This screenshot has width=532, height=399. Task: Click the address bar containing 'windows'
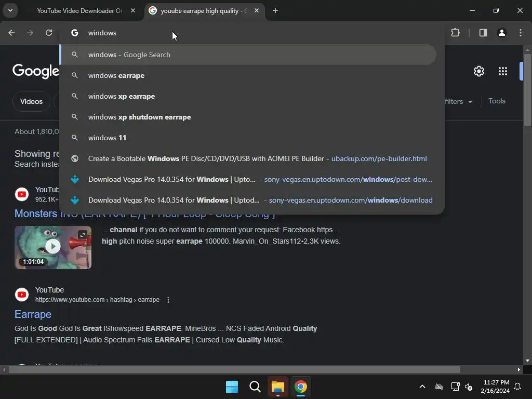coord(251,33)
